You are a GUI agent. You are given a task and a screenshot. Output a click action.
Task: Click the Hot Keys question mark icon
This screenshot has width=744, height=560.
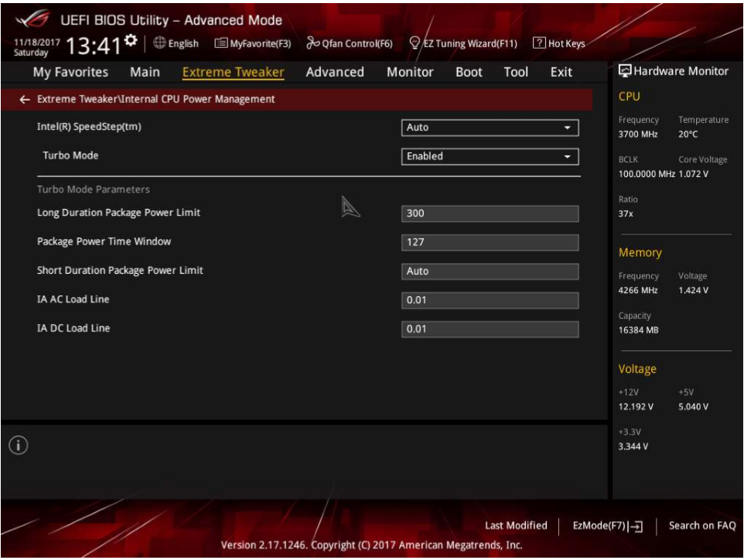point(539,43)
